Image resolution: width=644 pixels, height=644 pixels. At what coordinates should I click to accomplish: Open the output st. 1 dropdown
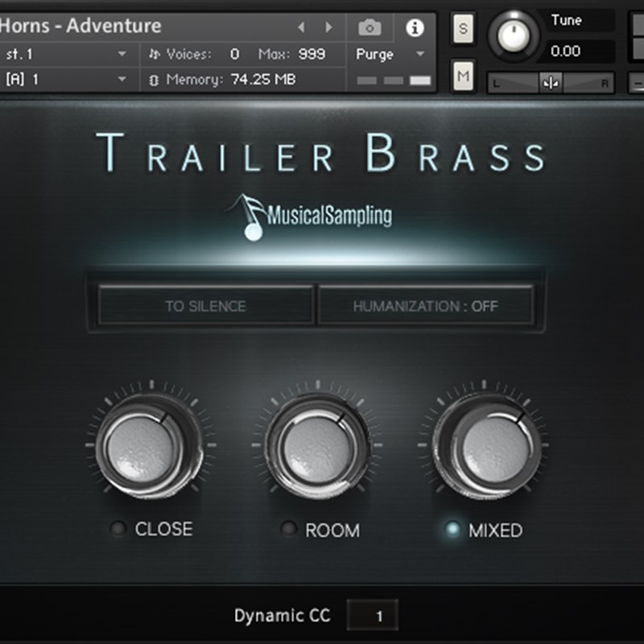click(66, 54)
